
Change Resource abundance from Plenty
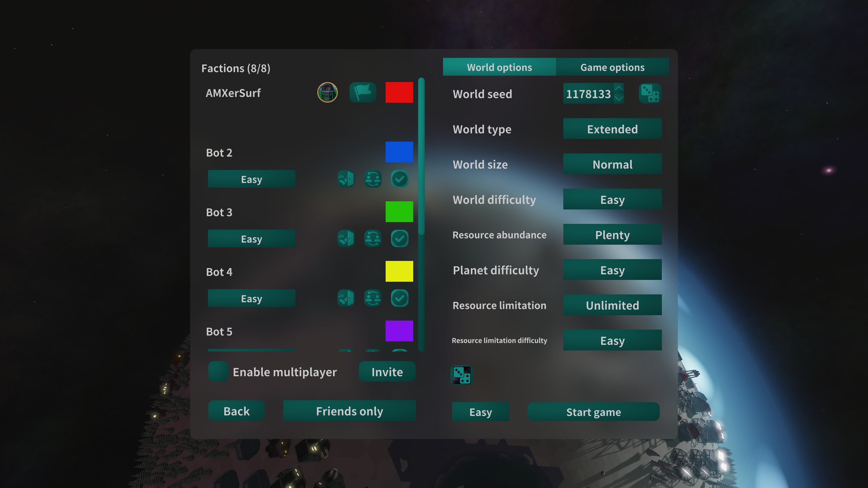click(612, 235)
